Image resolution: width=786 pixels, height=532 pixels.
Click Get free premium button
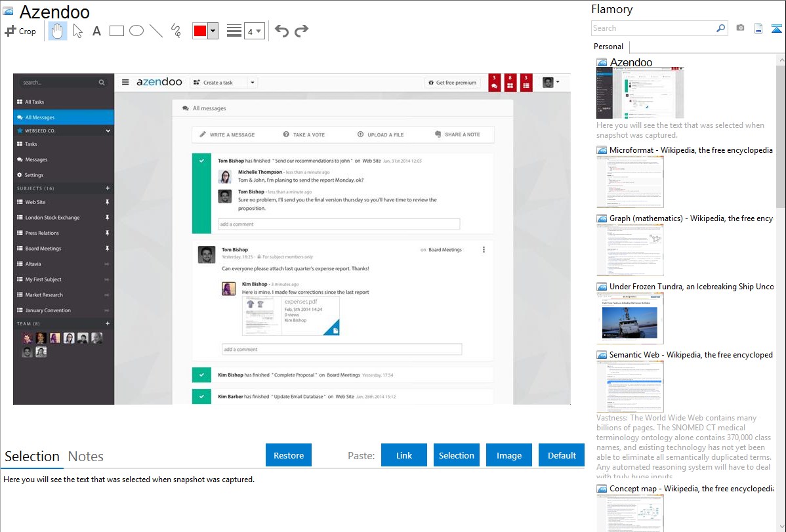pyautogui.click(x=453, y=82)
